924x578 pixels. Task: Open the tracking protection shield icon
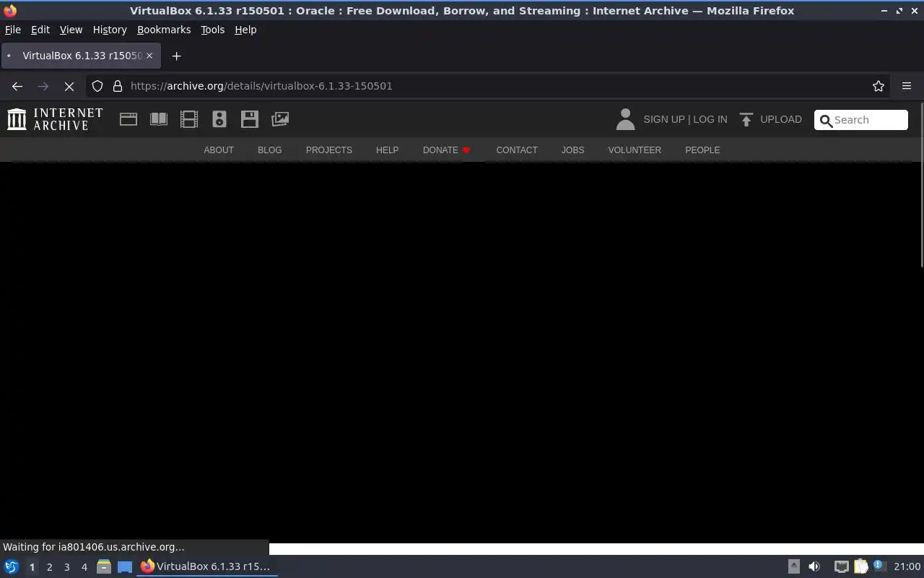tap(97, 86)
